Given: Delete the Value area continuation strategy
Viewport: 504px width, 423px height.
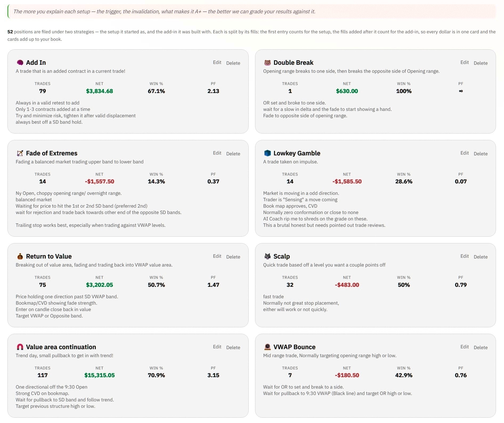Looking at the screenshot, I should [233, 348].
